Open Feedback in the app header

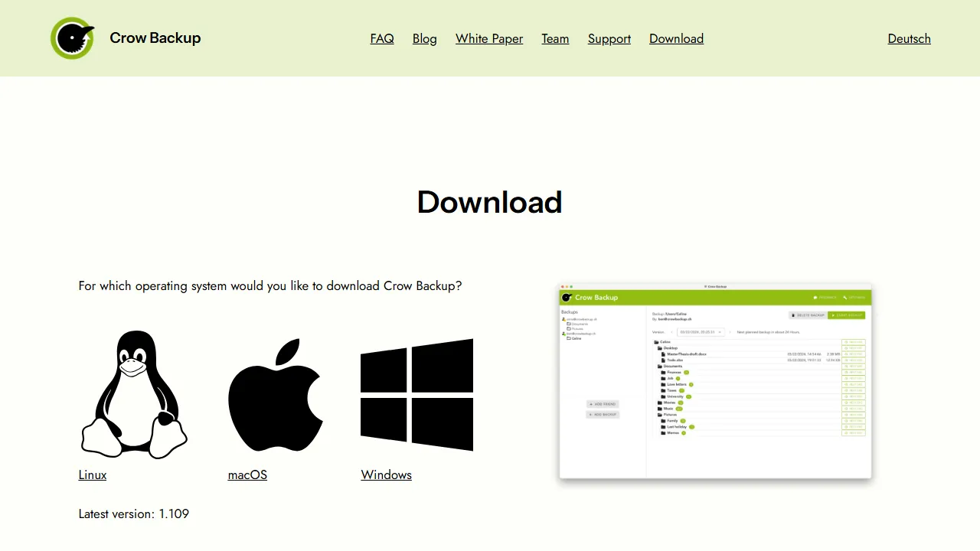825,298
